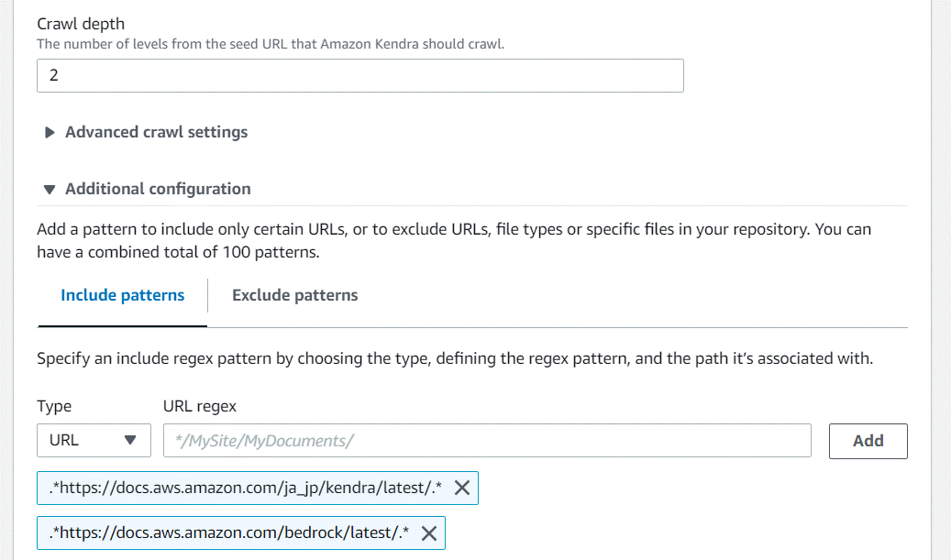Click the collapsed triangle beside Advanced crawl settings

50,132
